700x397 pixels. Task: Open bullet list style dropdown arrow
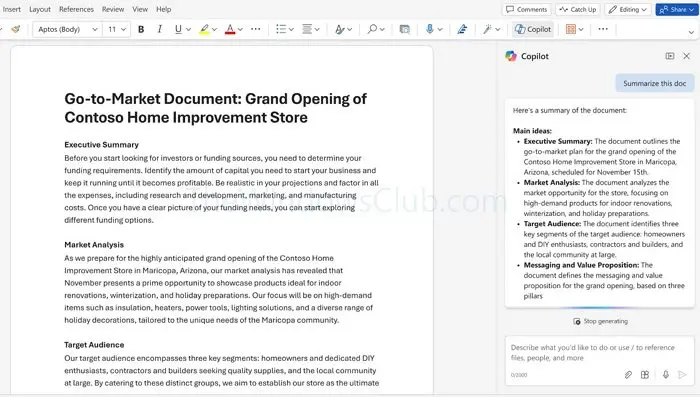tap(291, 29)
